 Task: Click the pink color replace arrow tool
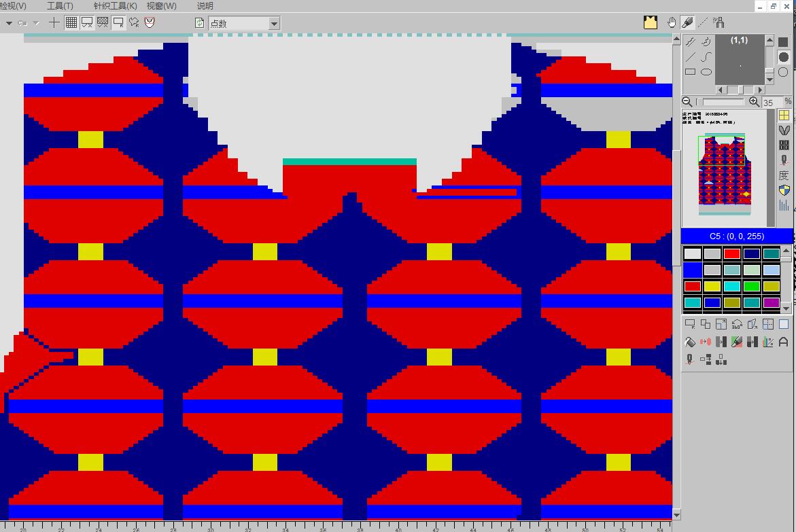tap(706, 342)
